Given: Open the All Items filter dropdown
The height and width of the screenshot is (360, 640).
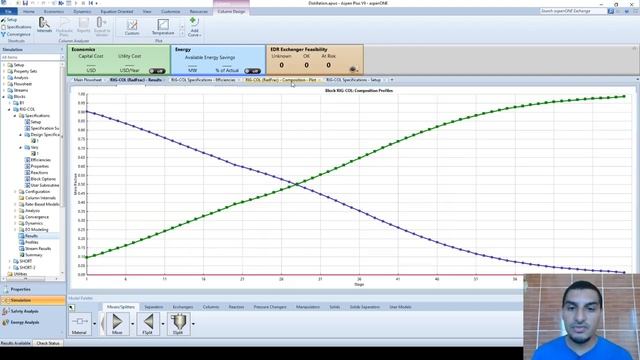Looking at the screenshot, I should (62, 58).
